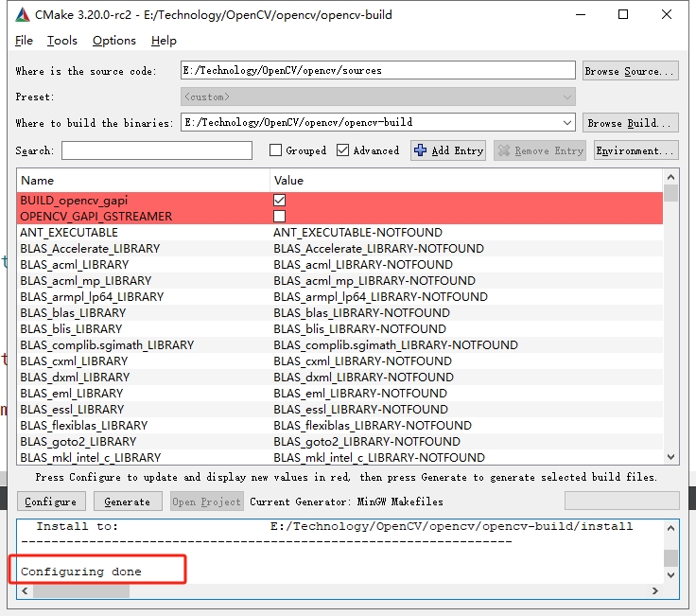Open the Help menu
696x616 pixels.
tap(164, 41)
